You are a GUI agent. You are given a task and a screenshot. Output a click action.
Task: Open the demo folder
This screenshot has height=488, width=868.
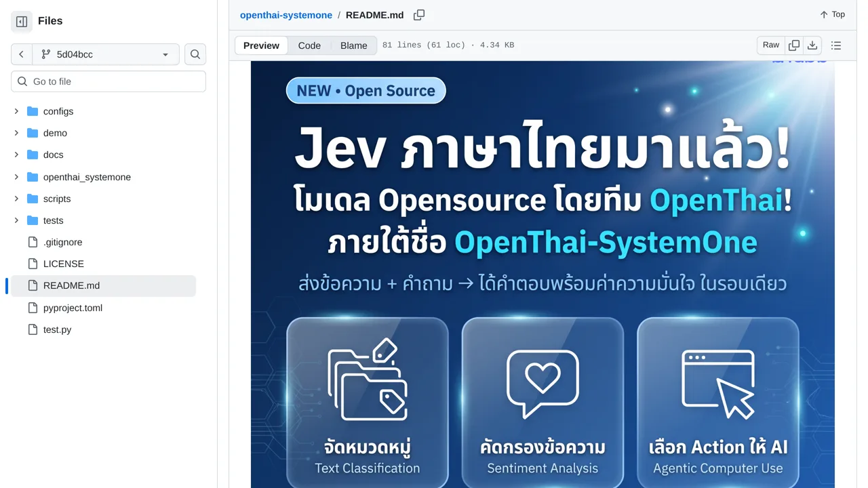pos(55,133)
